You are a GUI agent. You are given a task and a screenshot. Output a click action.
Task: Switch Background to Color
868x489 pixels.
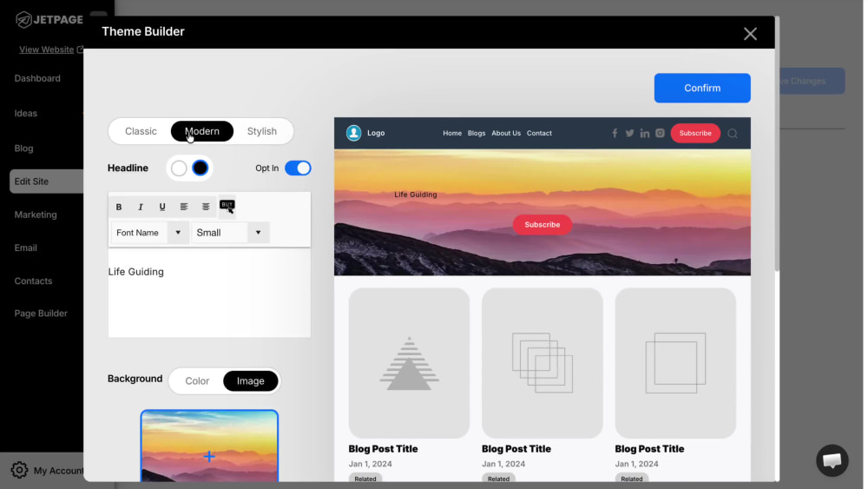click(x=197, y=381)
